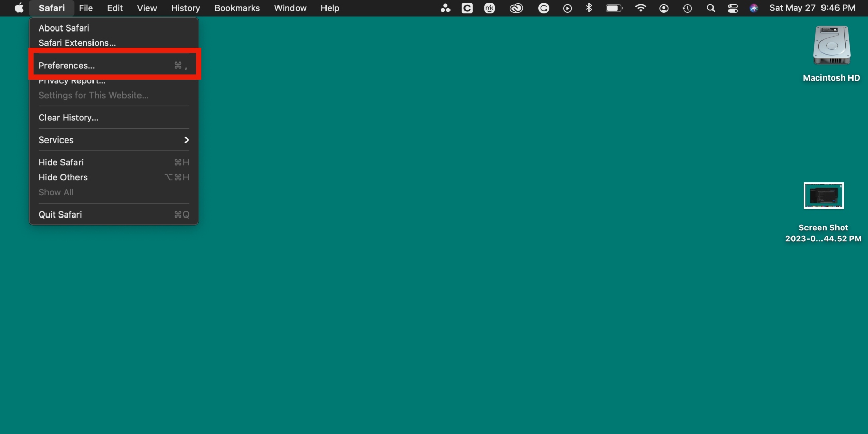This screenshot has width=868, height=434.
Task: Open the battery status menu
Action: [x=614, y=8]
